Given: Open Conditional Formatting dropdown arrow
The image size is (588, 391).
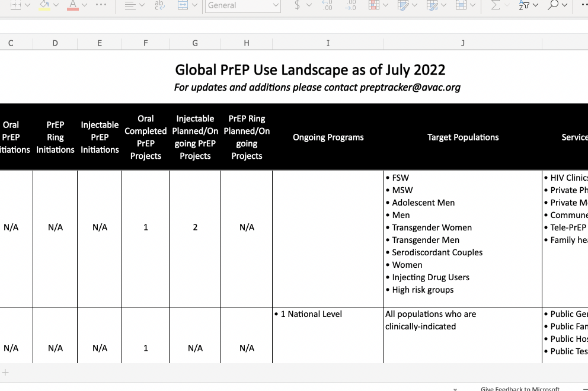Looking at the screenshot, I should (x=385, y=5).
